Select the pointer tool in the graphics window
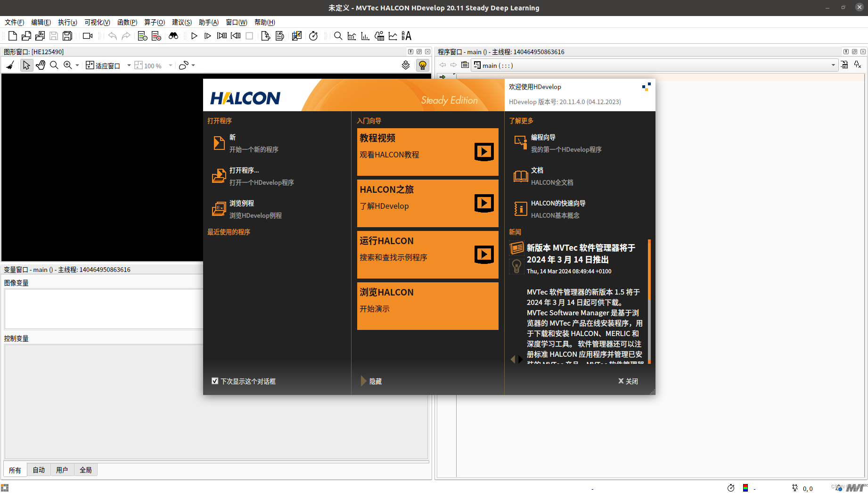The image size is (868, 493). click(x=26, y=66)
